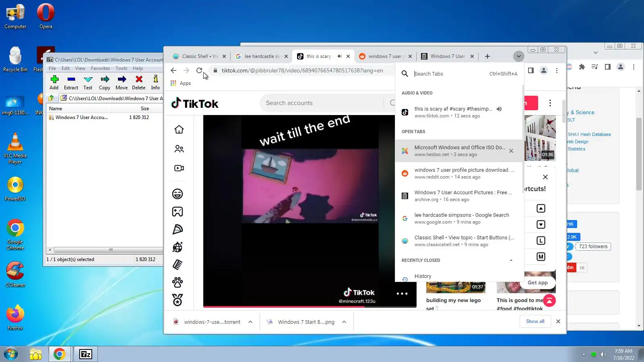
Task: Open the History entry in Search Tabs
Action: pos(459,276)
